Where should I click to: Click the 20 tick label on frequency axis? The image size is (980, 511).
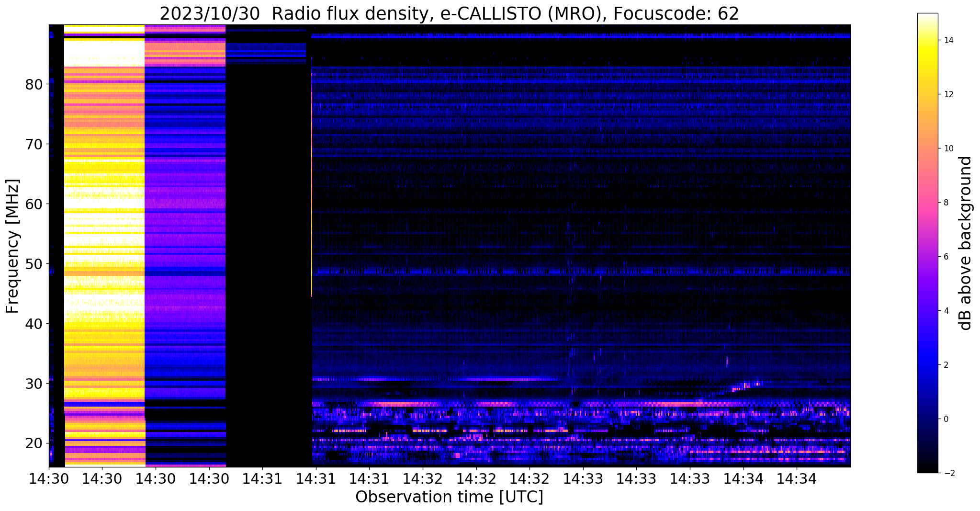[x=34, y=444]
